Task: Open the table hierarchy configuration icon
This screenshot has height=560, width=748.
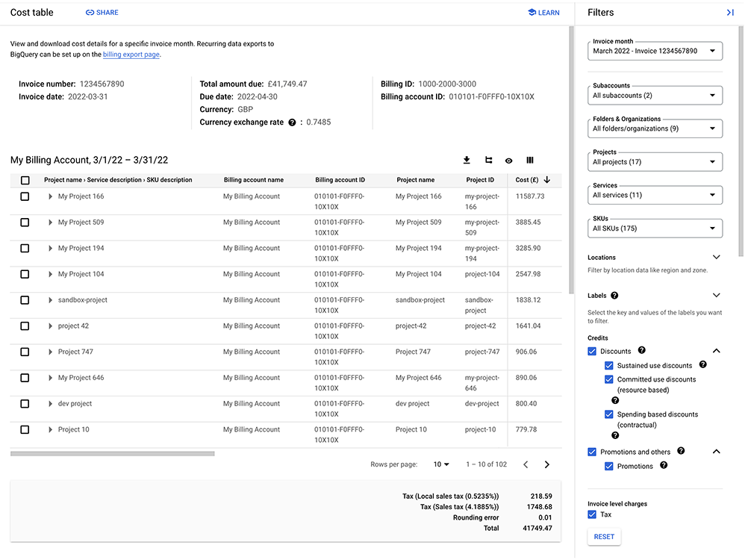Action: 488,161
